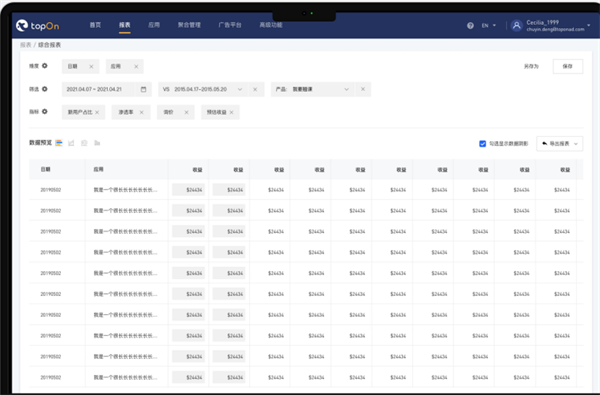Screen dimensions: 600x395
Task: Click the 2021.04.07 date range field
Action: click(x=107, y=89)
